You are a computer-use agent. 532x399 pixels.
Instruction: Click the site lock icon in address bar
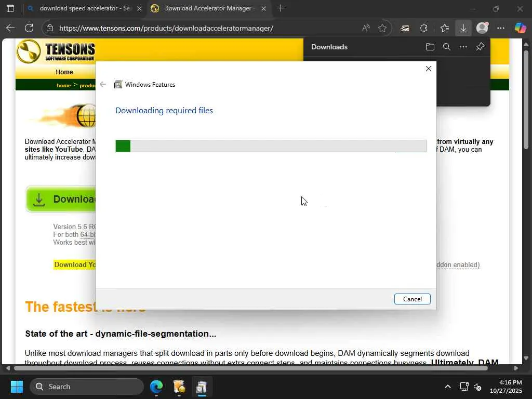point(50,28)
